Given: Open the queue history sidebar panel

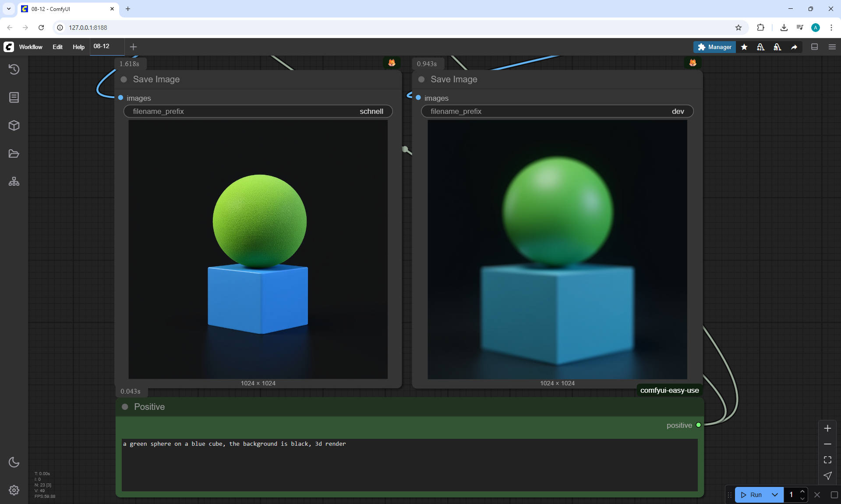Looking at the screenshot, I should pyautogui.click(x=14, y=69).
